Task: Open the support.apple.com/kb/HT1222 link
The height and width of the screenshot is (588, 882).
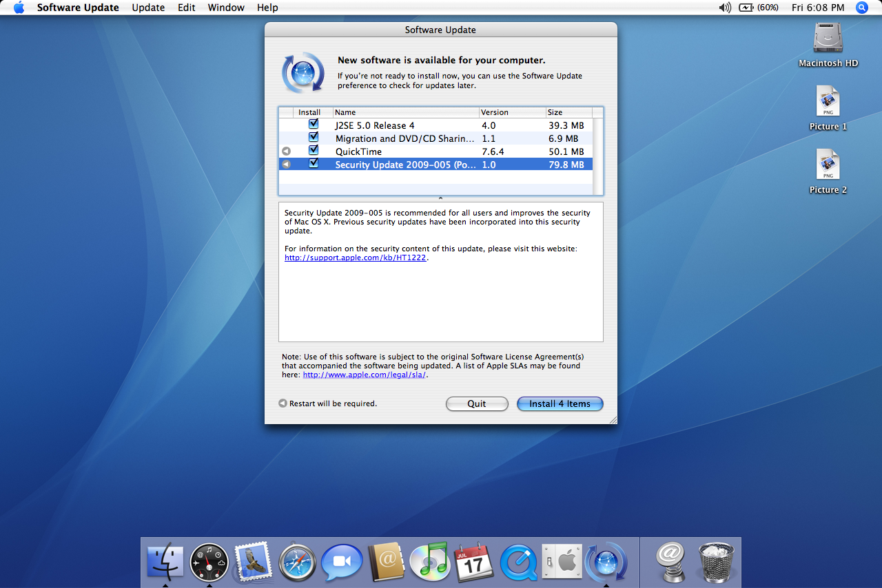Action: coord(356,258)
